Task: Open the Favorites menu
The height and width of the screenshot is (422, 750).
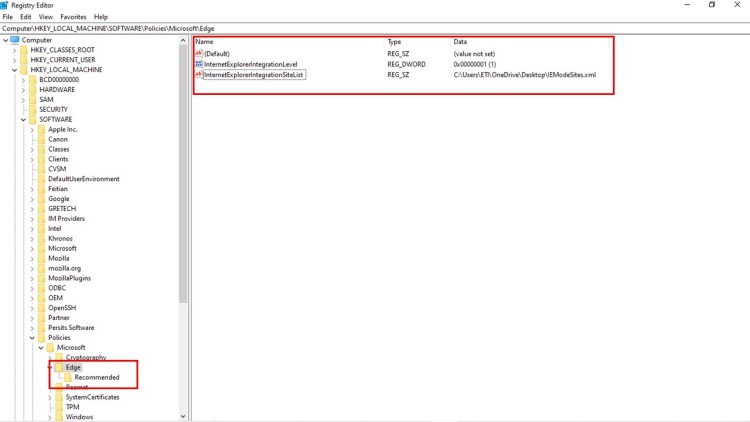Action: point(73,17)
